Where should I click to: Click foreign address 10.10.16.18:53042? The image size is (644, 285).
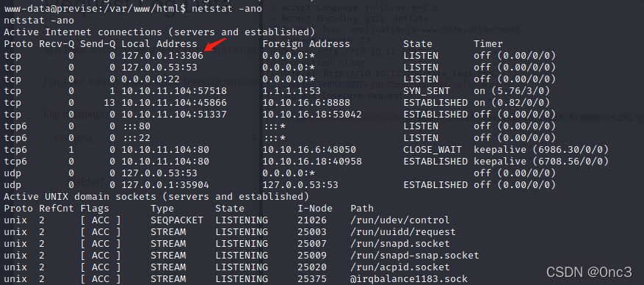pos(312,114)
